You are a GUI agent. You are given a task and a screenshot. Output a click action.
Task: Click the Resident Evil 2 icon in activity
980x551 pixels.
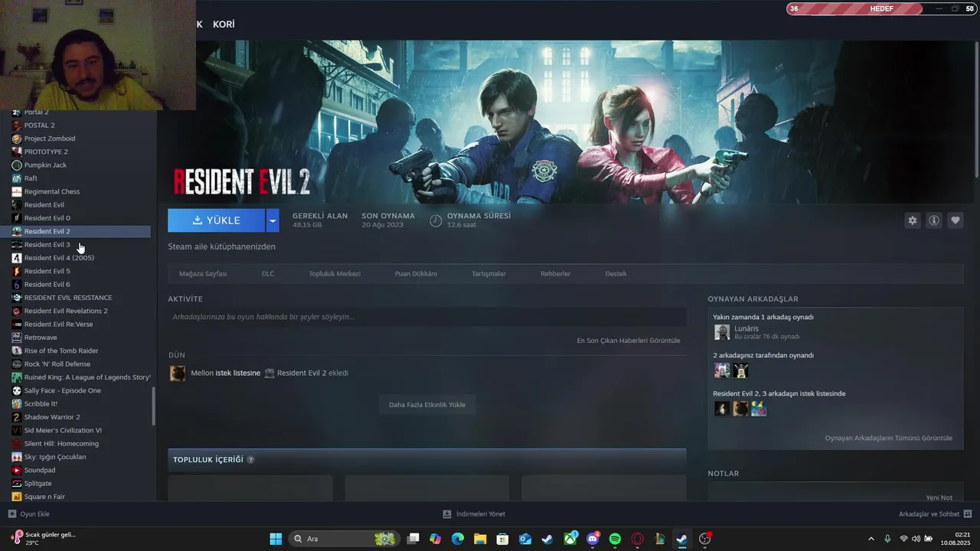pos(269,373)
